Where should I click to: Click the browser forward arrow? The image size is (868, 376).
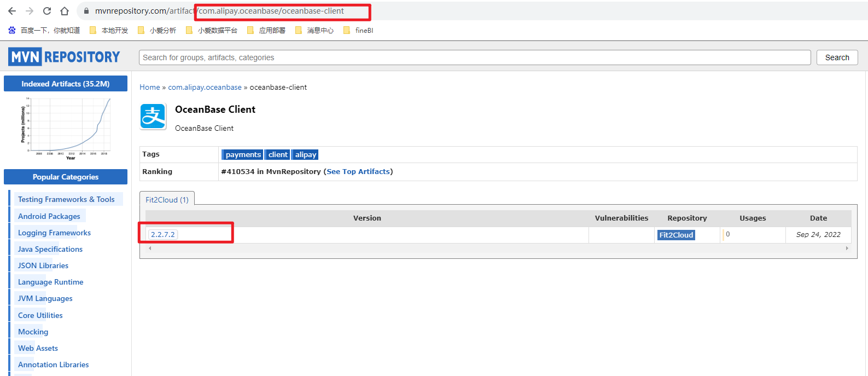click(30, 11)
